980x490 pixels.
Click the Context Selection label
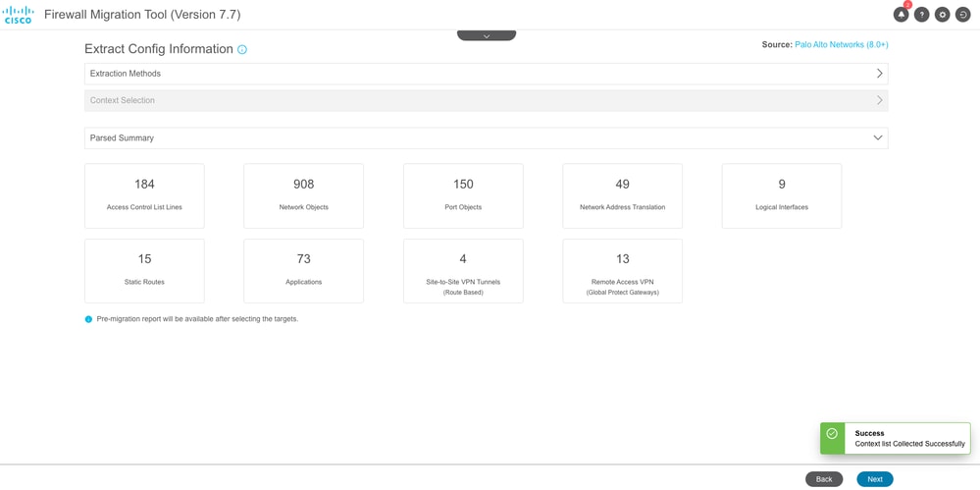pyautogui.click(x=123, y=100)
